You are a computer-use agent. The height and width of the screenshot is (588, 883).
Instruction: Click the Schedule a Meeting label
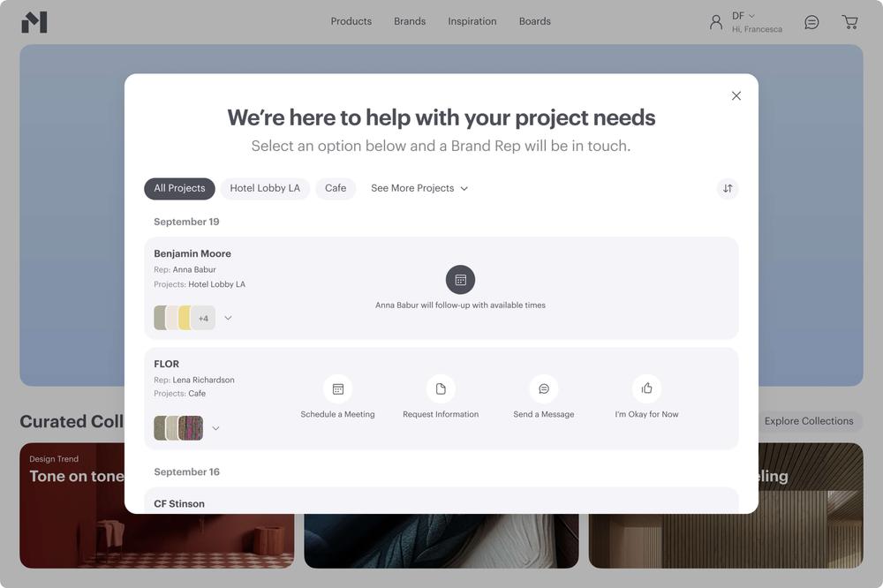tap(337, 414)
